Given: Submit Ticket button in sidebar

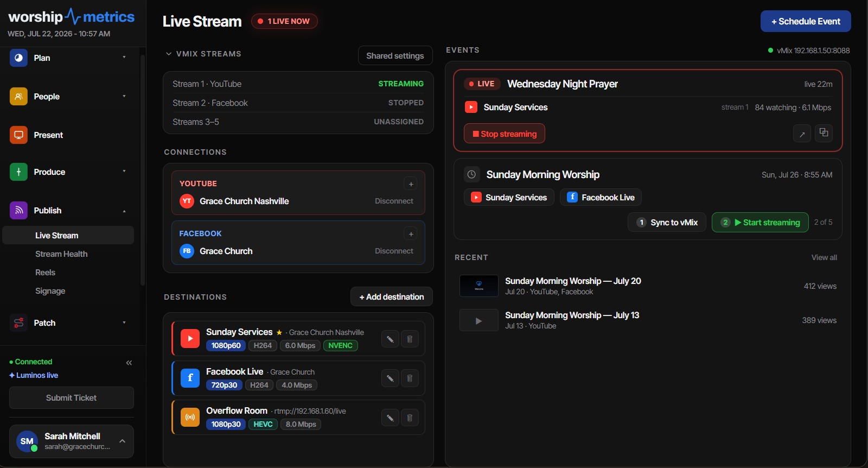Looking at the screenshot, I should tap(72, 397).
